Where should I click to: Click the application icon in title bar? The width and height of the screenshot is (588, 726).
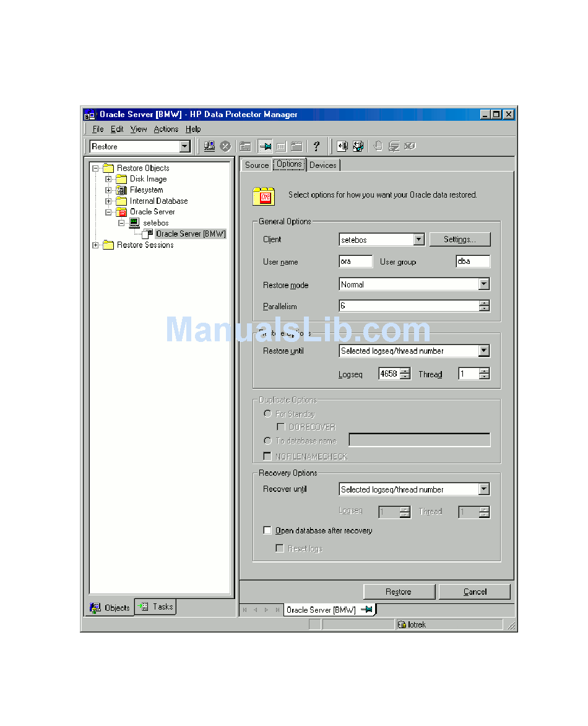(90, 115)
